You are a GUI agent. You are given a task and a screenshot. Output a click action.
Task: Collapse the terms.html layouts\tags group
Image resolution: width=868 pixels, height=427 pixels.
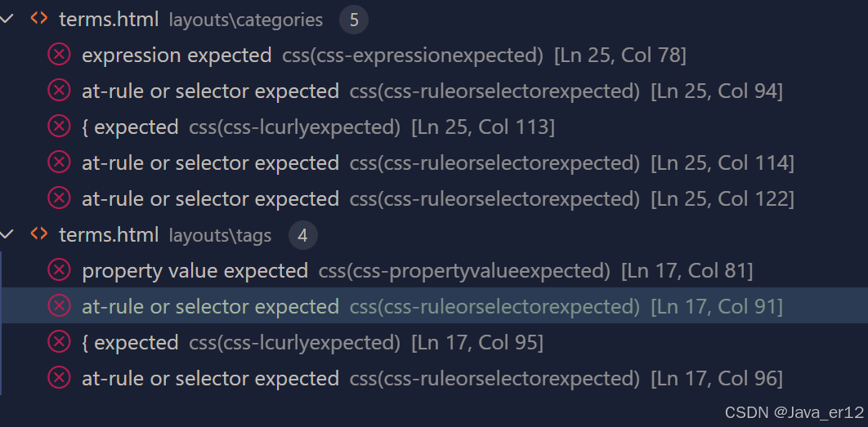pyautogui.click(x=8, y=235)
